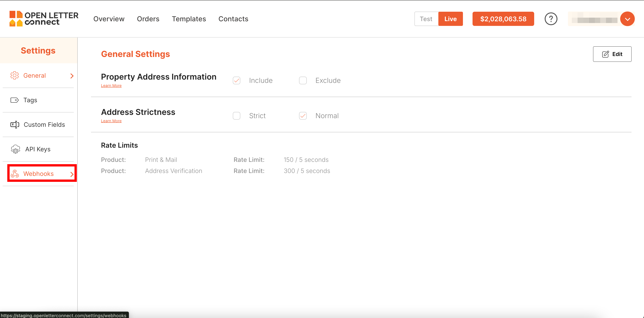Open help via question mark icon
Image resolution: width=644 pixels, height=318 pixels.
(551, 19)
